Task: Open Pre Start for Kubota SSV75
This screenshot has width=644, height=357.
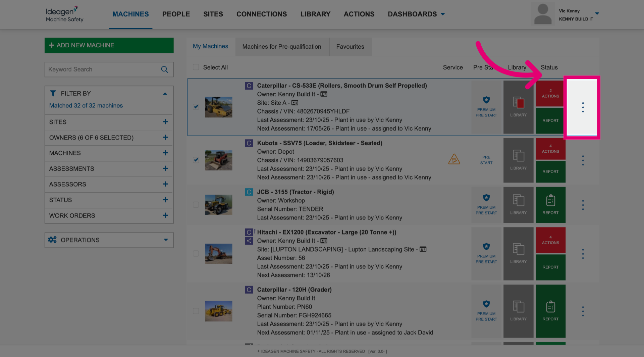Action: [486, 160]
